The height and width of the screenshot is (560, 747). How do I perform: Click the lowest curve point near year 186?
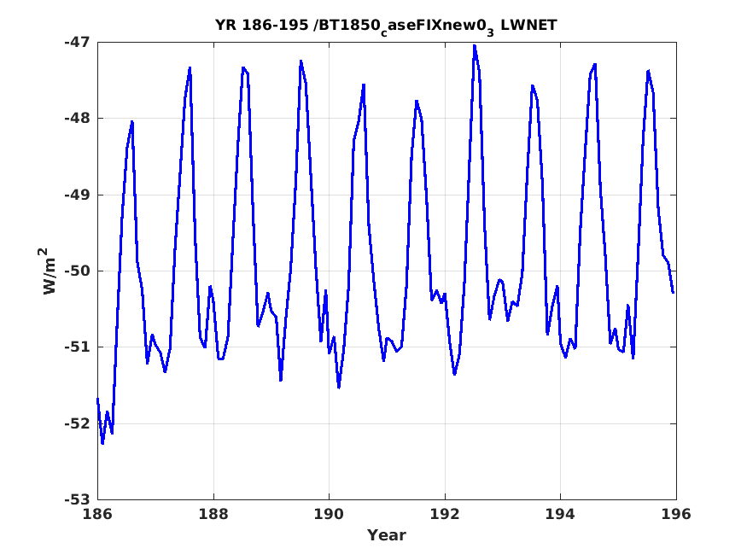102,443
